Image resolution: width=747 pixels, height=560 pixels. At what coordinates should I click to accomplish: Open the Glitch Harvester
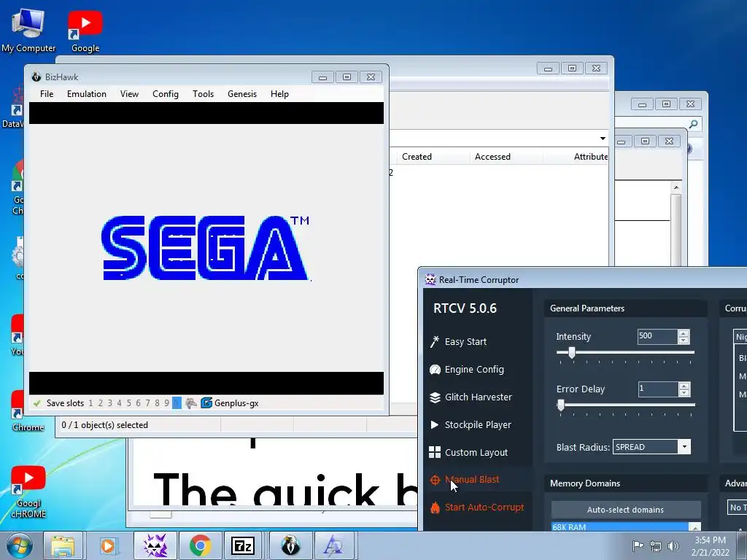pos(471,397)
